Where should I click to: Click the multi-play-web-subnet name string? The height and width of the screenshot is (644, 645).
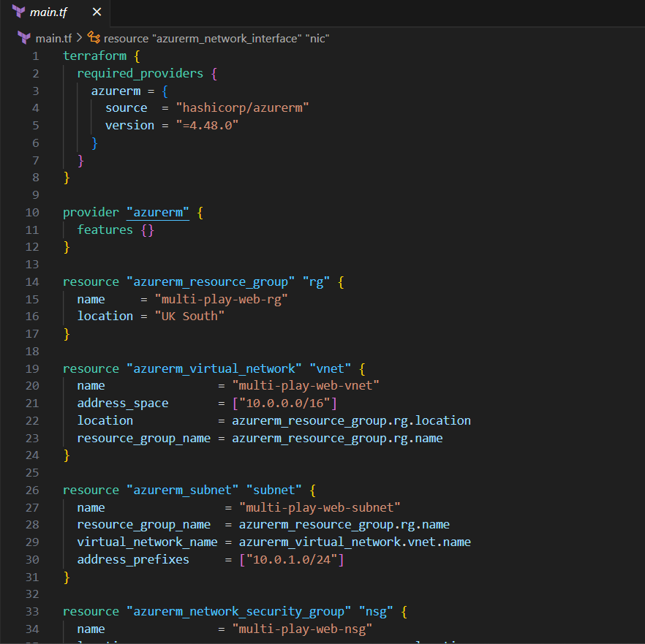[x=320, y=507]
